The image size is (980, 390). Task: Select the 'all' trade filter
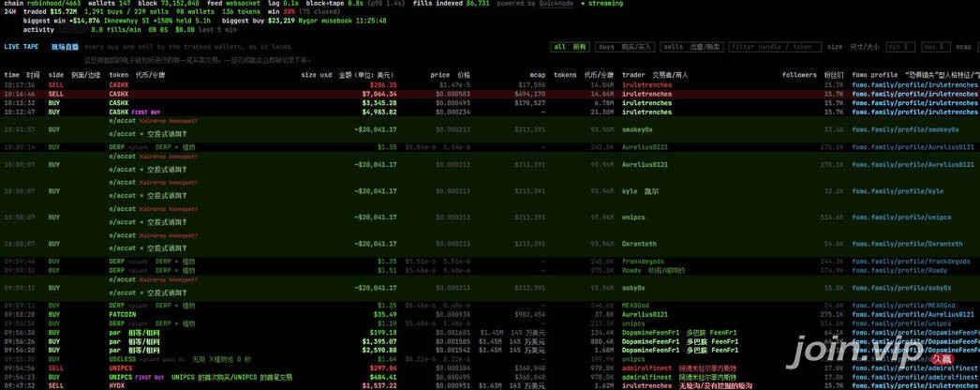click(x=571, y=47)
